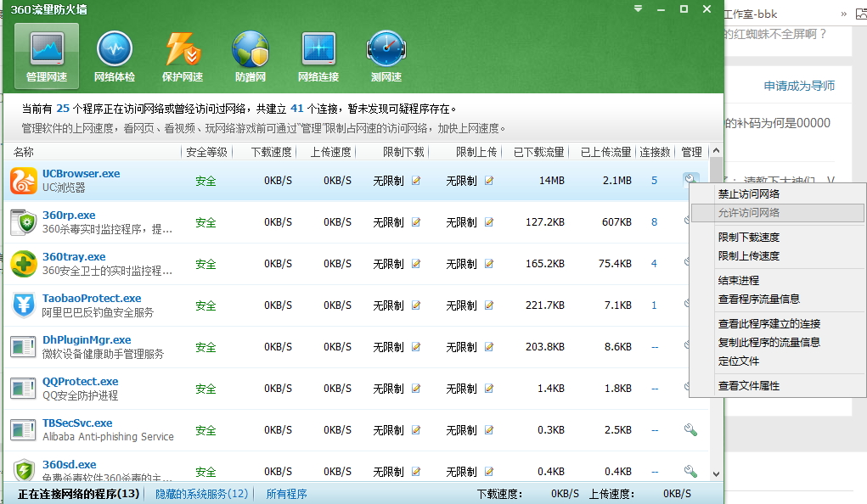Viewport: 867px width, 504px height.
Task: Choose 允许访问网络 in context menu
Action: point(778,213)
